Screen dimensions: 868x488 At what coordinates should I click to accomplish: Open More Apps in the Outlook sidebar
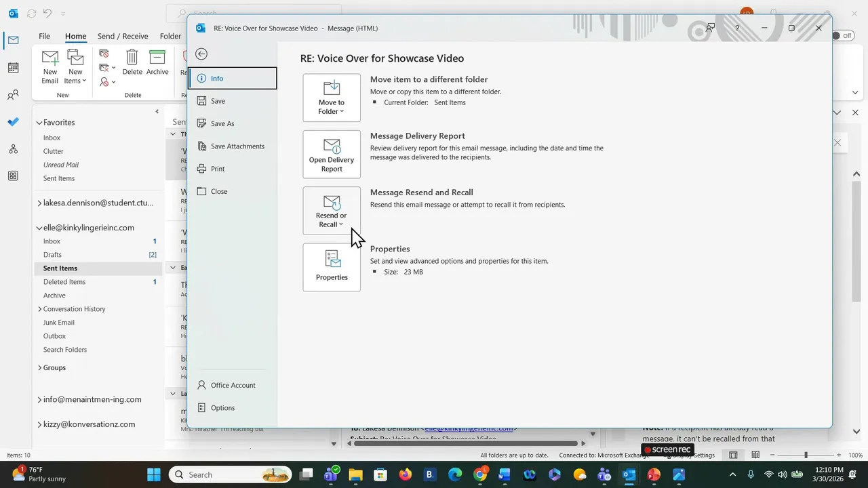click(x=13, y=176)
